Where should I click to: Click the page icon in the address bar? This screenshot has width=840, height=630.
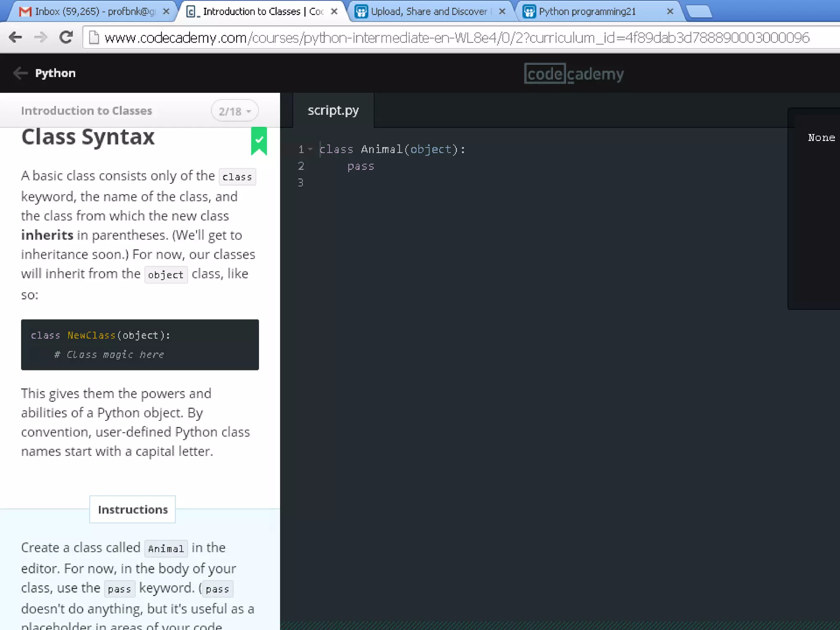tap(94, 38)
